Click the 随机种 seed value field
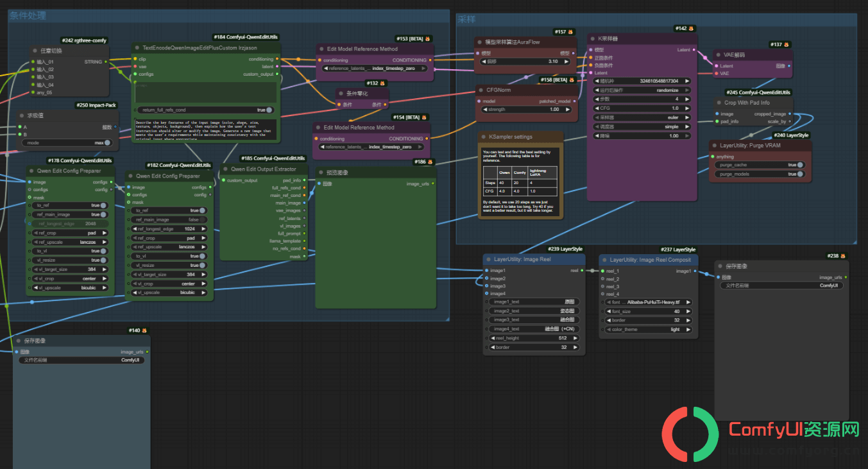This screenshot has height=469, width=868. [x=643, y=81]
